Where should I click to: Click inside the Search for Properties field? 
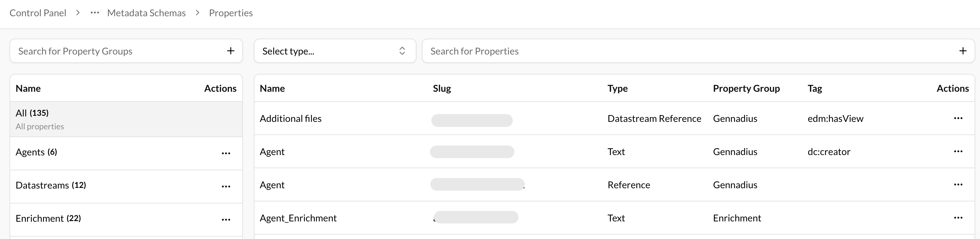pyautogui.click(x=533, y=50)
